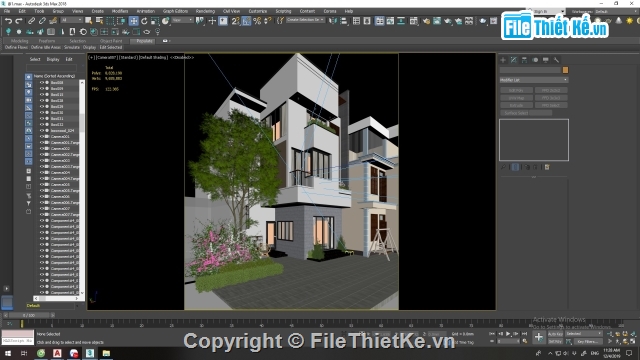Hide Camera007 using its eye icon
The height and width of the screenshot is (360, 640).
(42, 208)
